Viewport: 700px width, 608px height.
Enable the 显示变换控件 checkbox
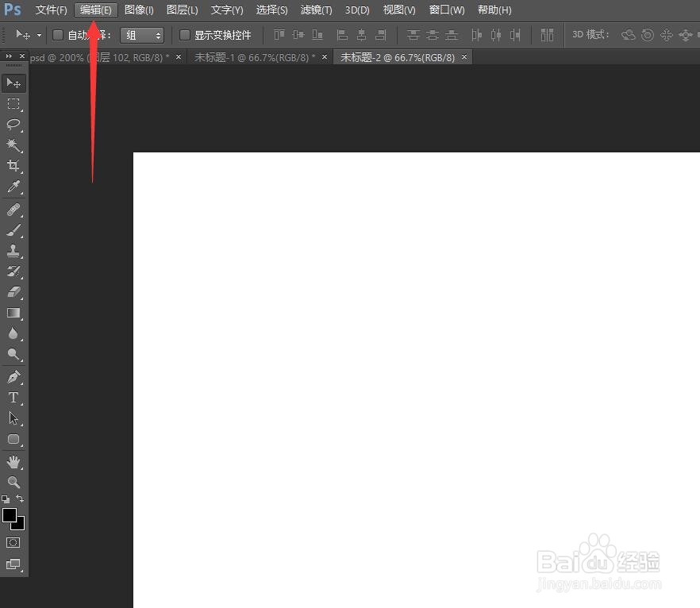click(184, 35)
